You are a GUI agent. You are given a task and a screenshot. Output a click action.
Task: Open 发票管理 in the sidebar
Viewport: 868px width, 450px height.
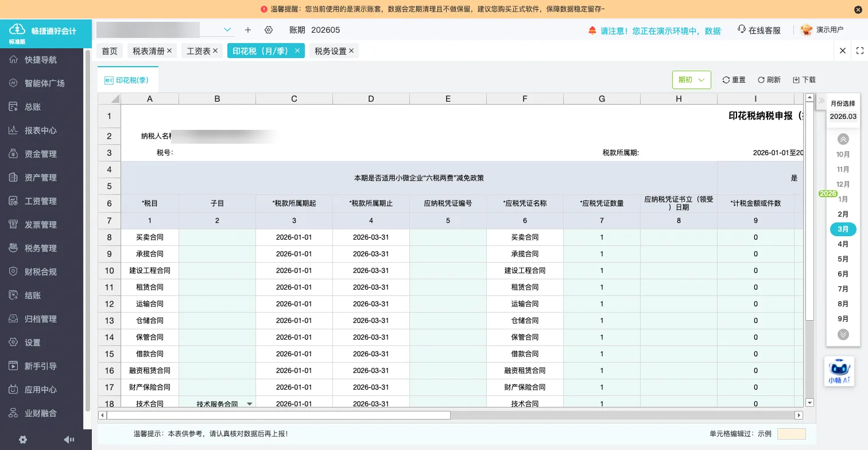[x=41, y=225]
